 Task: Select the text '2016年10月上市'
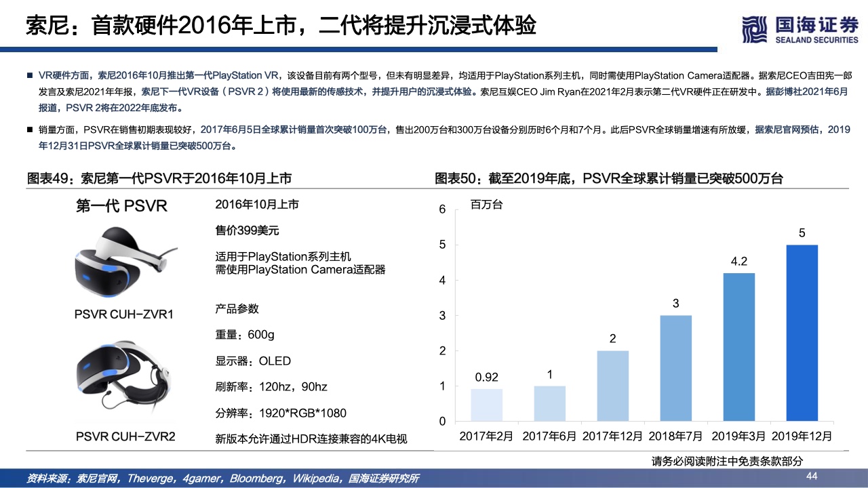(256, 204)
